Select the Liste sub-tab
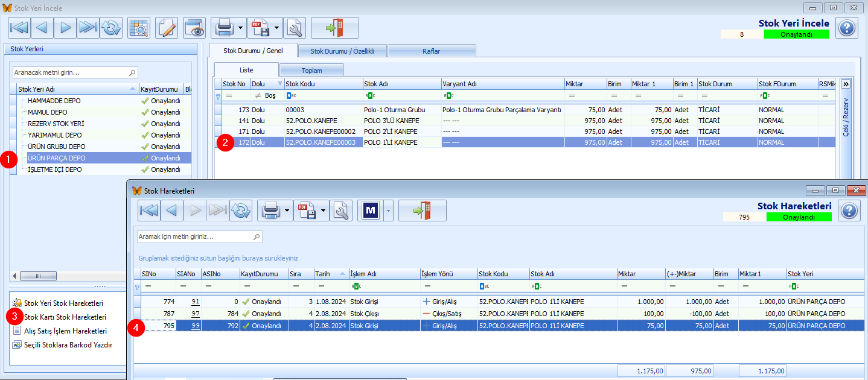Image resolution: width=868 pixels, height=380 pixels. pos(246,70)
